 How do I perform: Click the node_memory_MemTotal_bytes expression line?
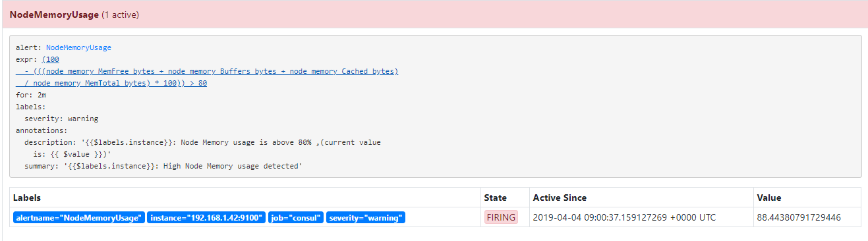coord(112,83)
